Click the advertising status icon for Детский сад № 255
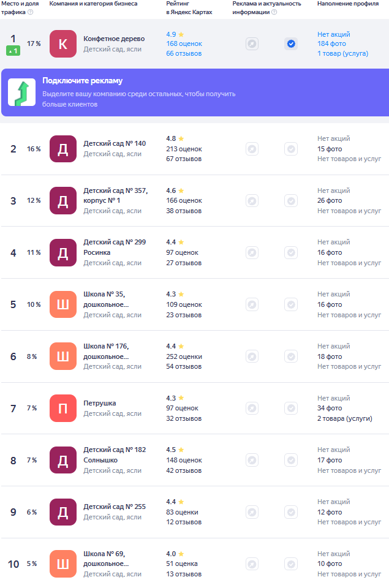The width and height of the screenshot is (389, 588). coord(252,512)
